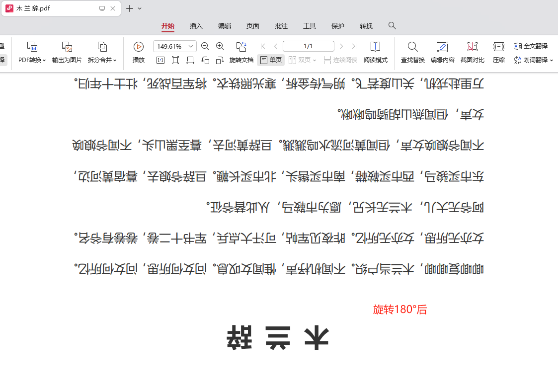Open dropdown next to new tab plus
This screenshot has width=558, height=392.
pos(140,8)
